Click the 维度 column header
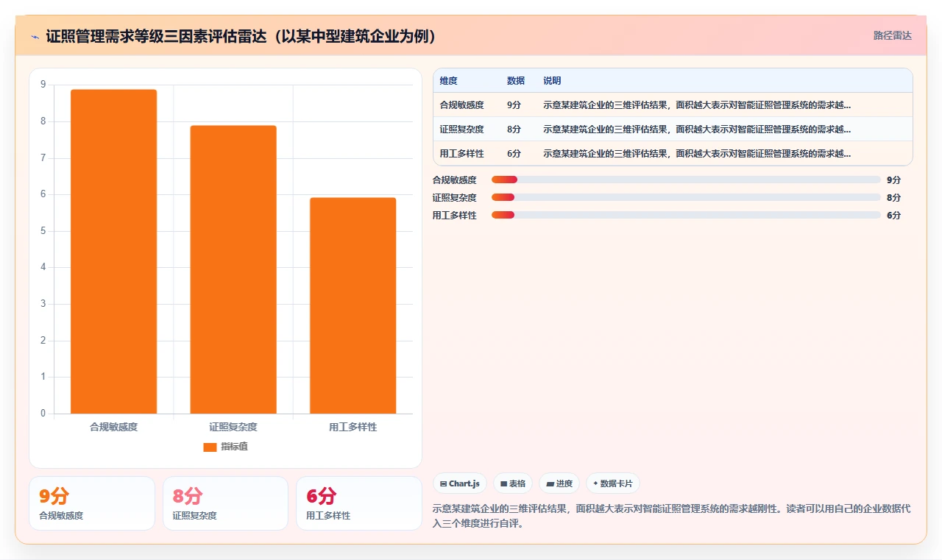942x560 pixels. point(448,81)
